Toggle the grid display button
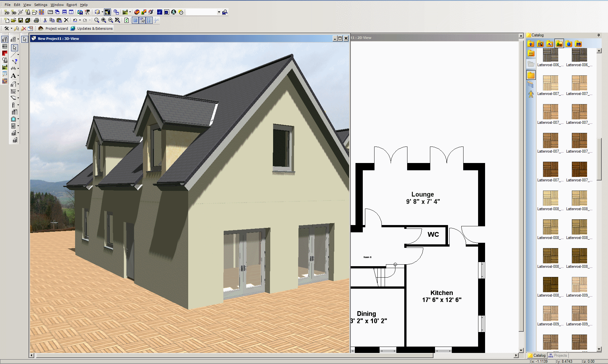This screenshot has height=364, width=608. point(135,20)
